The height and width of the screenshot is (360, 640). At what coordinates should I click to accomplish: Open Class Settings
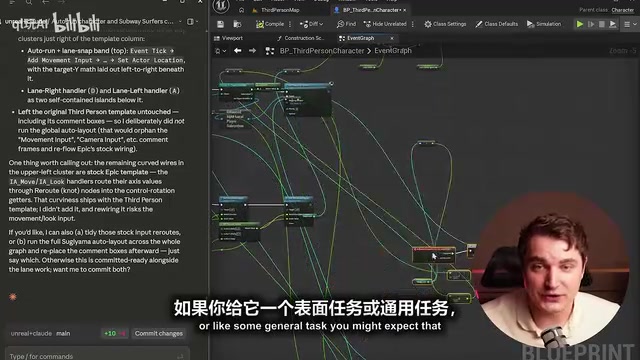pos(445,24)
